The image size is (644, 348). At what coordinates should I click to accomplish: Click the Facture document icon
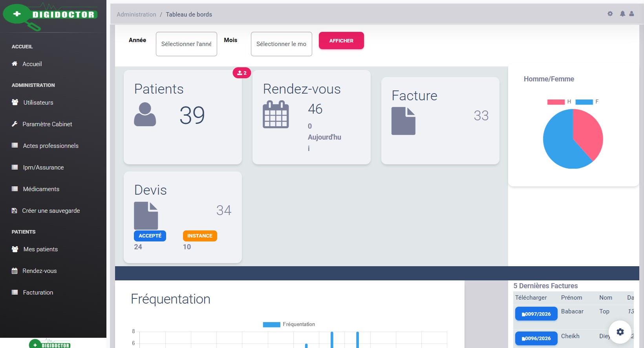(403, 121)
